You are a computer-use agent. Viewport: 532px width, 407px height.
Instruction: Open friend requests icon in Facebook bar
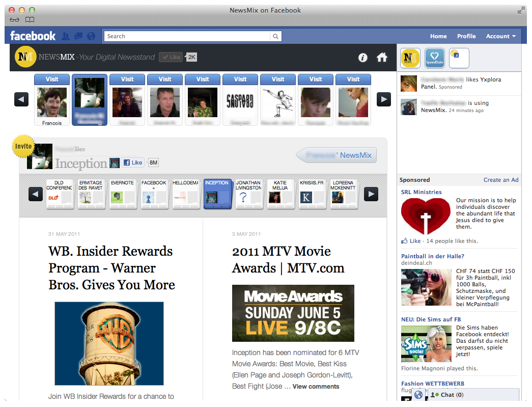click(x=66, y=36)
